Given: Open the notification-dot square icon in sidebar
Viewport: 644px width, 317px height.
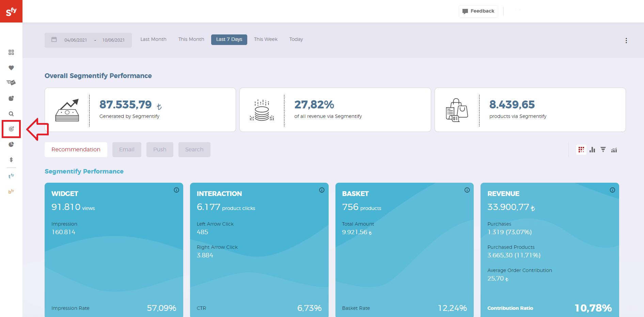Looking at the screenshot, I should [x=11, y=99].
